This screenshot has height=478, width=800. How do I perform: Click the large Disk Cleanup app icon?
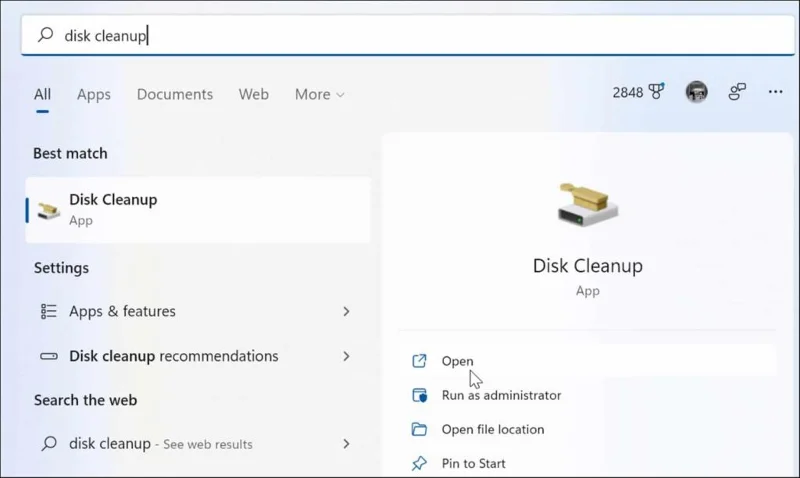[x=587, y=205]
